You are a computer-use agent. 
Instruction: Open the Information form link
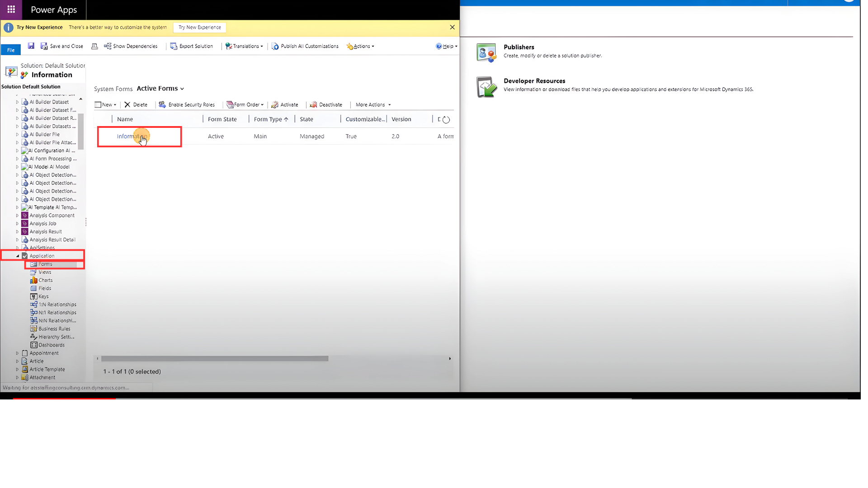(x=132, y=136)
